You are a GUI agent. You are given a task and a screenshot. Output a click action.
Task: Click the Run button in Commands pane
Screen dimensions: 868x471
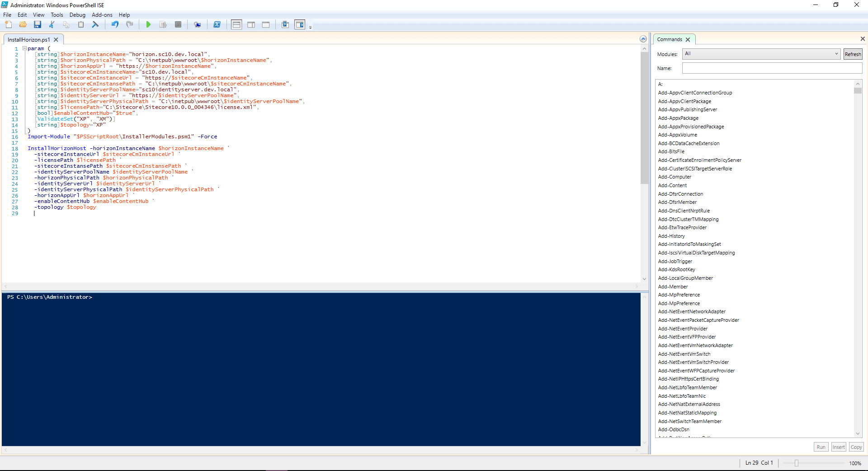click(821, 447)
